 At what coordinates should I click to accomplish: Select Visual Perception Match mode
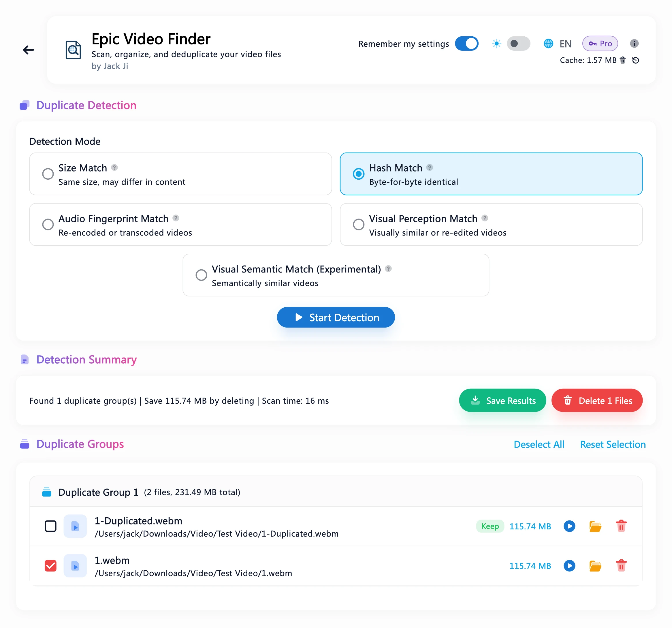[491, 224]
